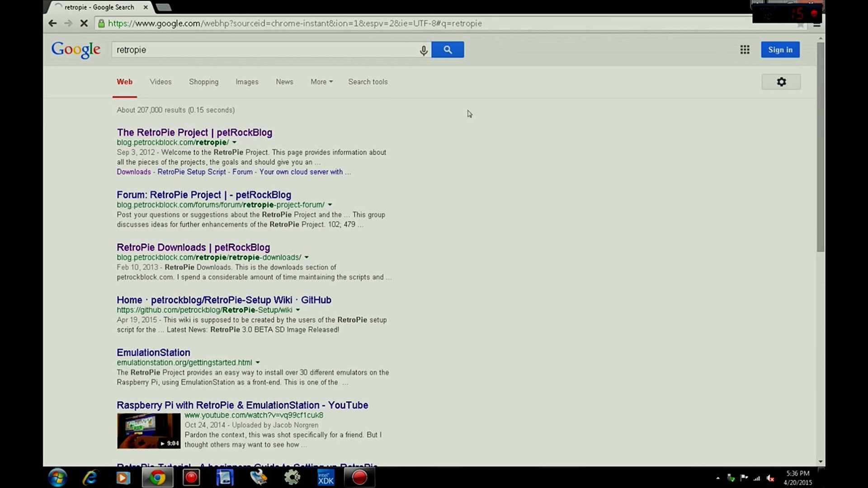Open the Google apps grid
868x488 pixels.
745,50
